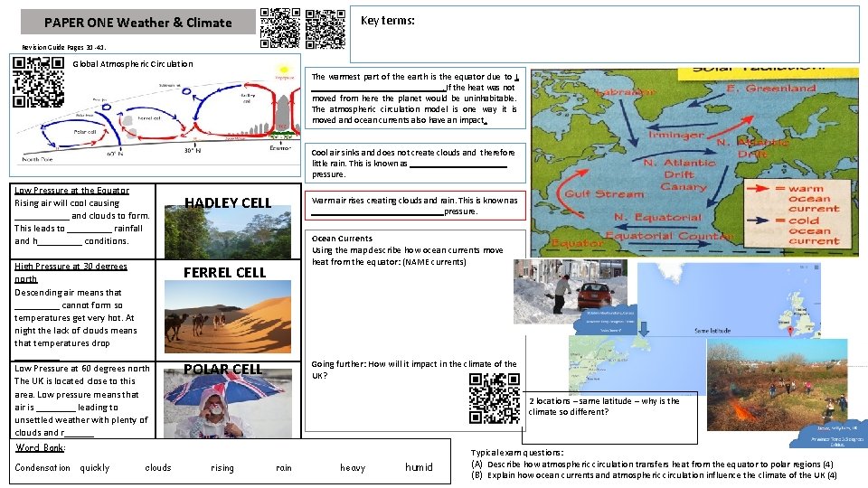Screen dimensions: 868x488
Task: Click the QR code nearest the Key terms box
Action: coord(325,29)
